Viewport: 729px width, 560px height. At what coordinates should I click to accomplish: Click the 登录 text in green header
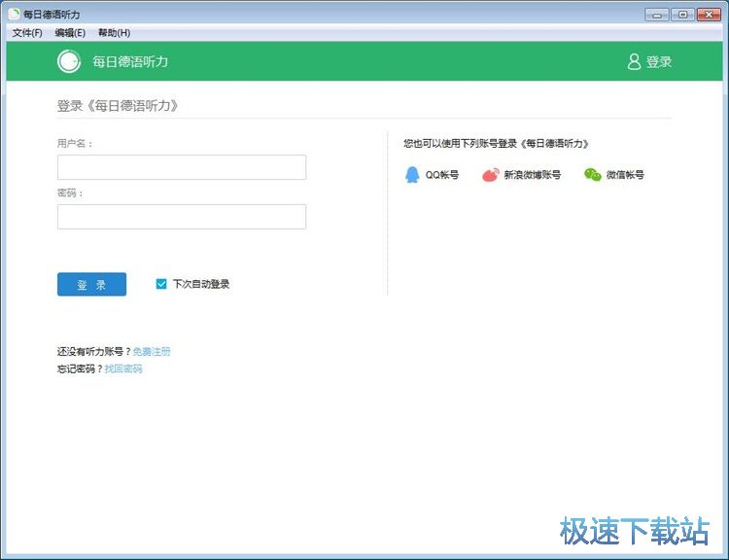coord(659,61)
